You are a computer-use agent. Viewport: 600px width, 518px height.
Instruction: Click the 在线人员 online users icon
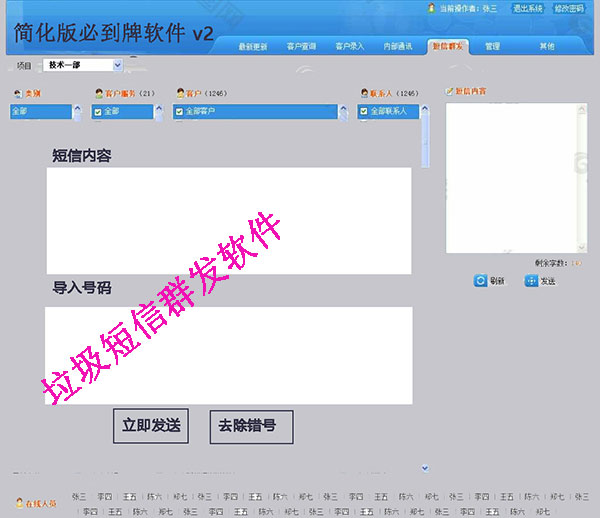19,502
